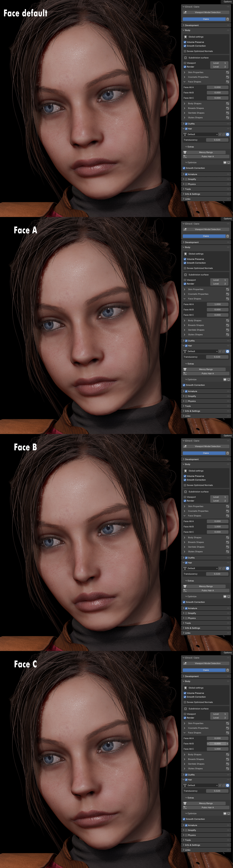Click the outline monitor icon in Face default Optimize row
Screen dimensions: 233x868
(229, 162)
